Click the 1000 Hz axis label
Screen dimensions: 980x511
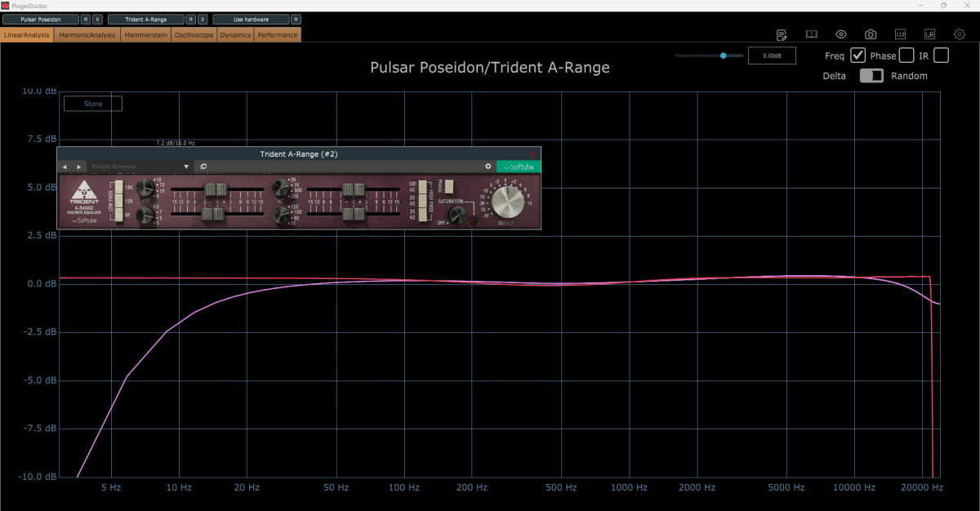tap(629, 487)
